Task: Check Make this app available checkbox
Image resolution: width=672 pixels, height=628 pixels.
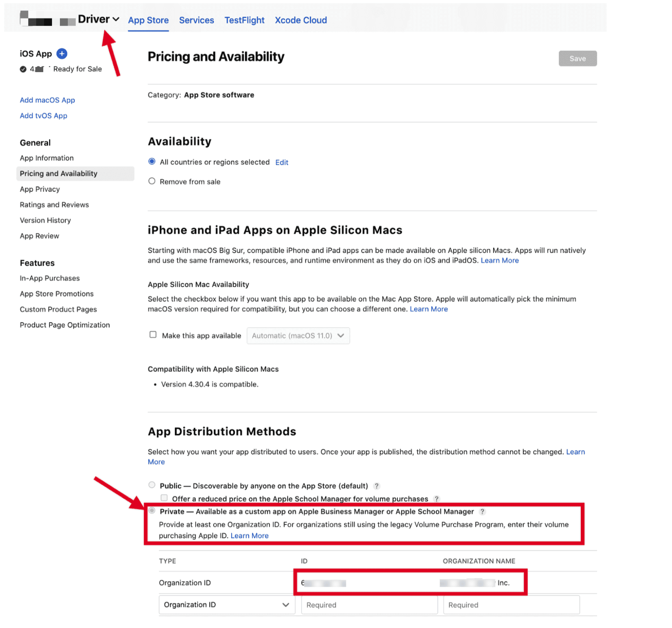Action: pos(153,335)
